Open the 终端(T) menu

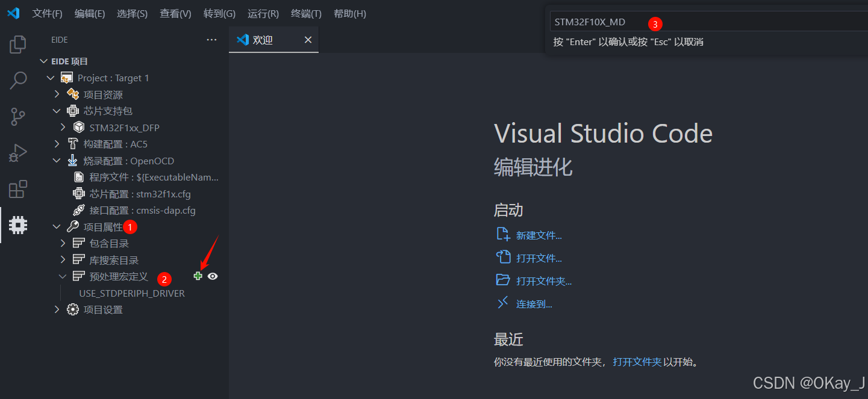point(306,13)
